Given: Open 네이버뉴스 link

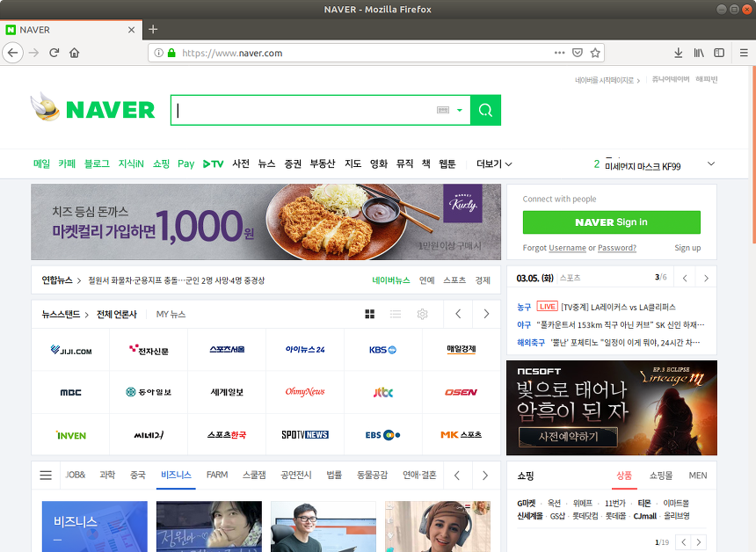Looking at the screenshot, I should point(390,280).
